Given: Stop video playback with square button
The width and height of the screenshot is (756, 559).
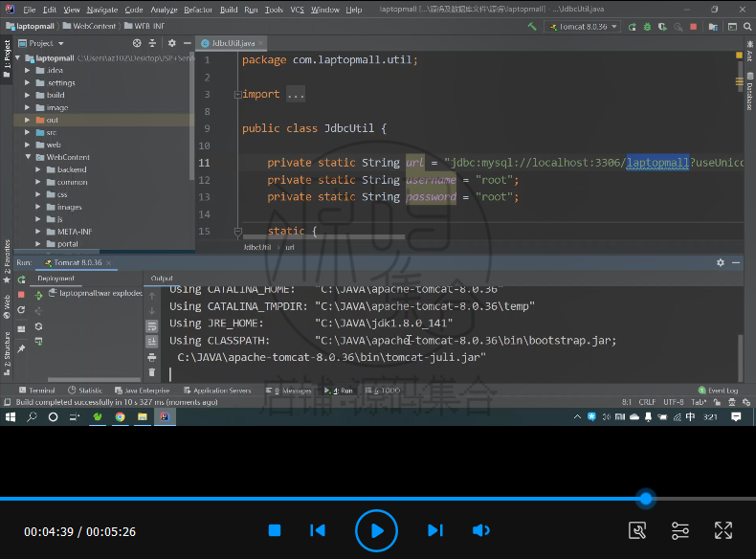Looking at the screenshot, I should click(x=275, y=531).
